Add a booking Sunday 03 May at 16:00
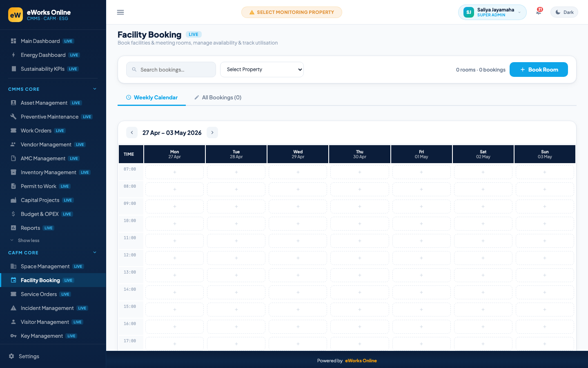 545,327
